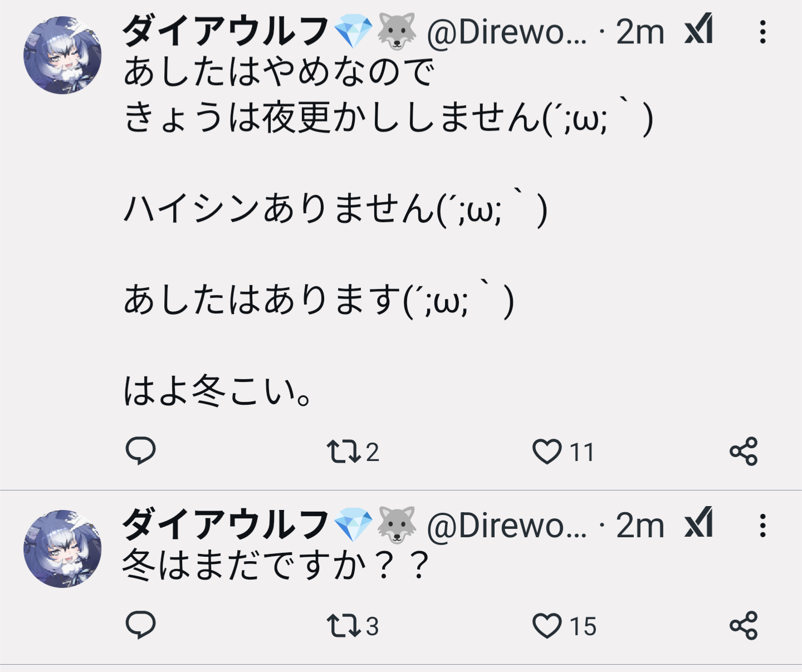Open three-dot menu on the second tweet
This screenshot has width=802, height=672.
pyautogui.click(x=763, y=524)
